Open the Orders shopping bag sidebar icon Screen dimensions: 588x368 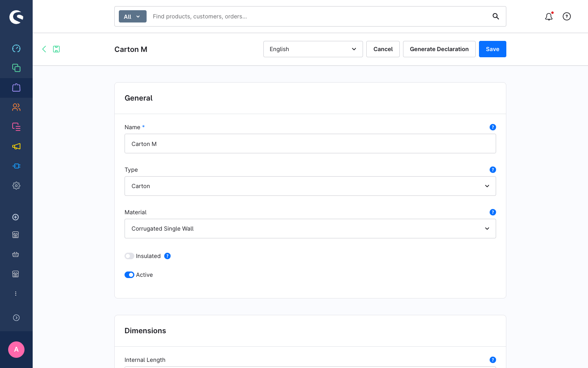pos(16,88)
